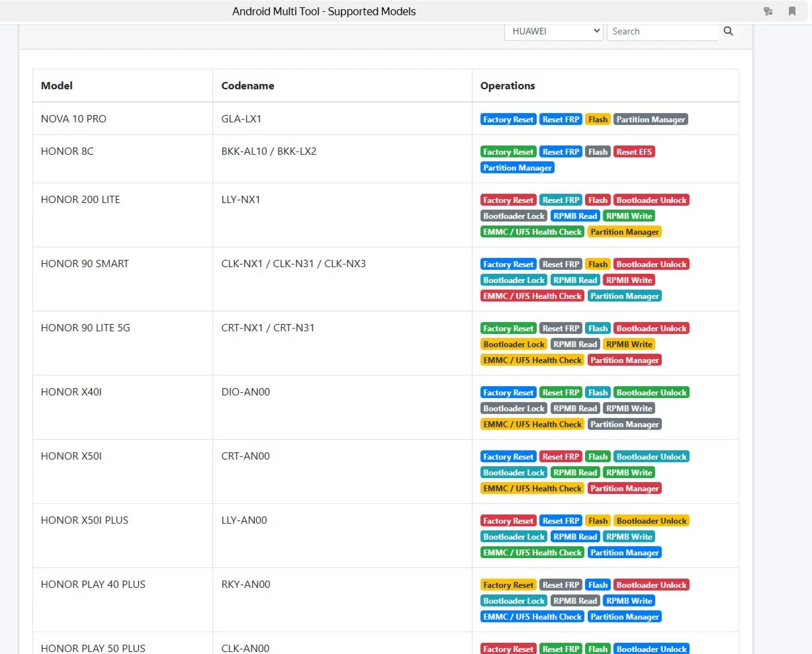This screenshot has width=812, height=654.
Task: Click codename CRT-NX1 / CRT-N31
Action: [x=268, y=328]
